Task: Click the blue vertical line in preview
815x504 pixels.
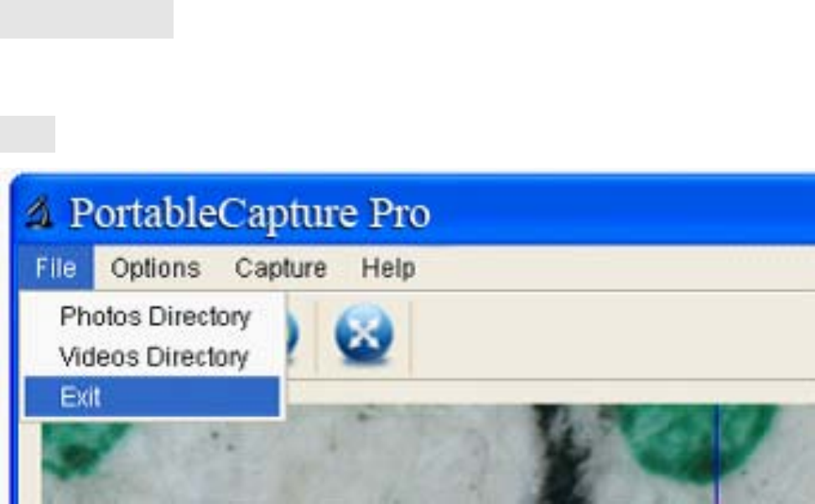Action: (719, 455)
